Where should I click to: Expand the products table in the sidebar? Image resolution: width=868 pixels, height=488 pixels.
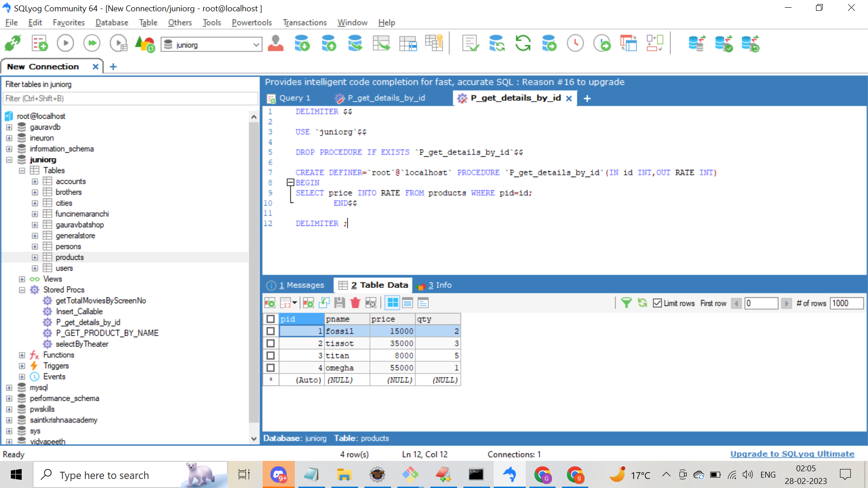pyautogui.click(x=35, y=257)
